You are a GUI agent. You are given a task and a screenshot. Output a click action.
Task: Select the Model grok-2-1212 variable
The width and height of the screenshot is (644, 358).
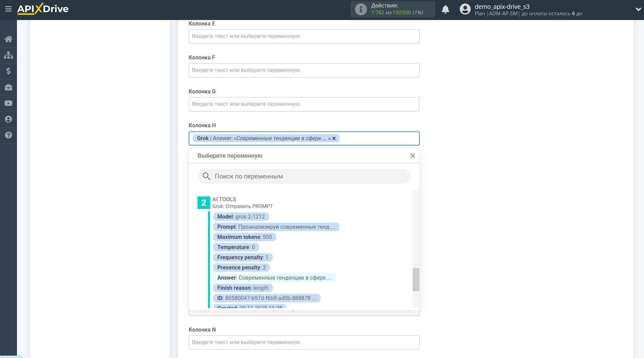[241, 217]
